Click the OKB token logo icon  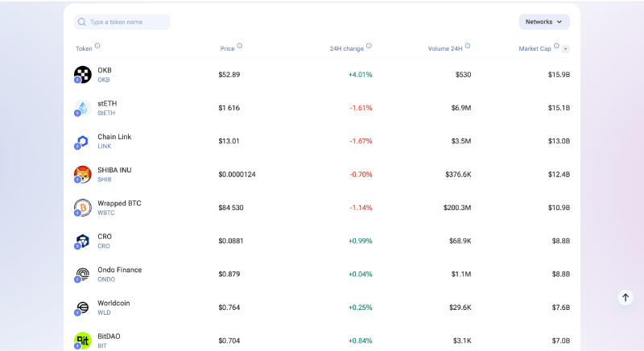[83, 75]
